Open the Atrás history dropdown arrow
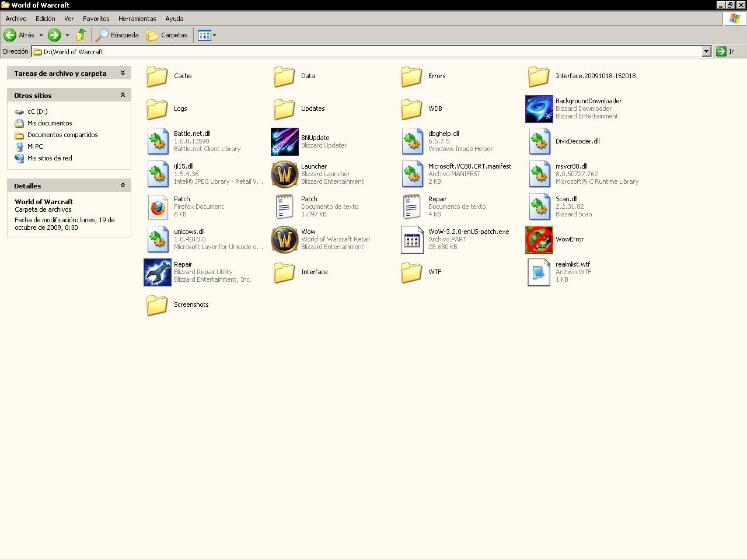The height and width of the screenshot is (560, 747). click(41, 35)
